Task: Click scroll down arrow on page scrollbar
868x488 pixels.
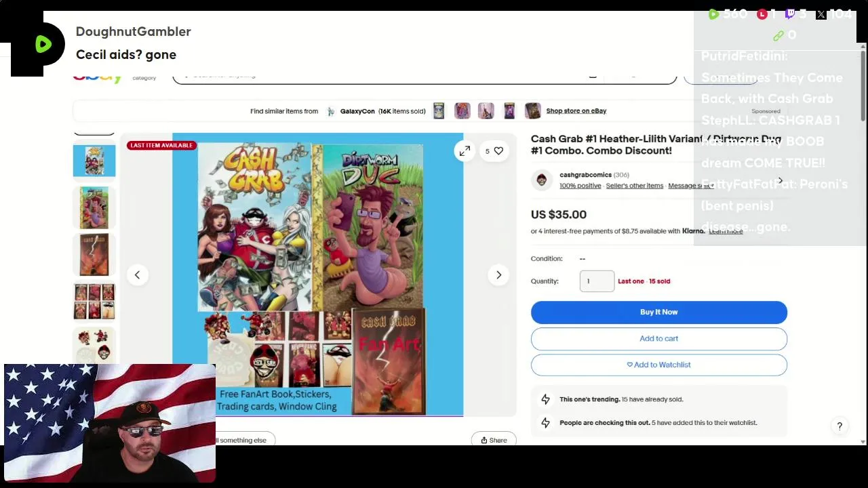Action: pyautogui.click(x=863, y=441)
